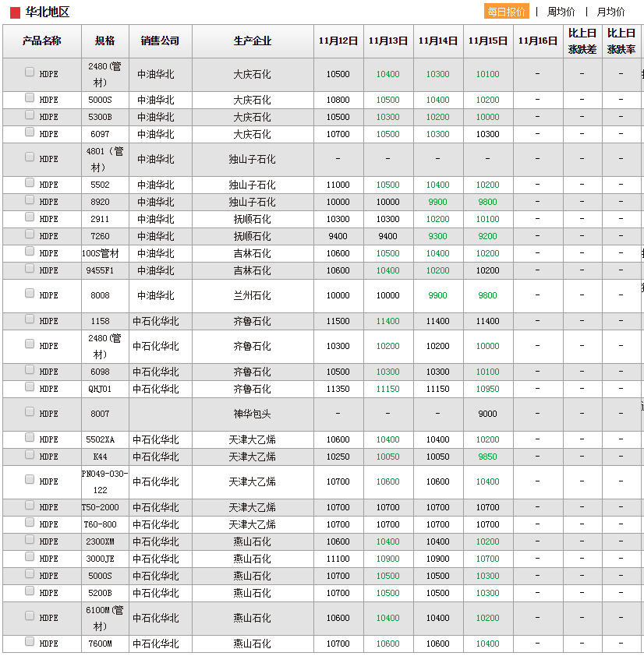Tick the checkbox for HDPE 6098

[x=30, y=369]
